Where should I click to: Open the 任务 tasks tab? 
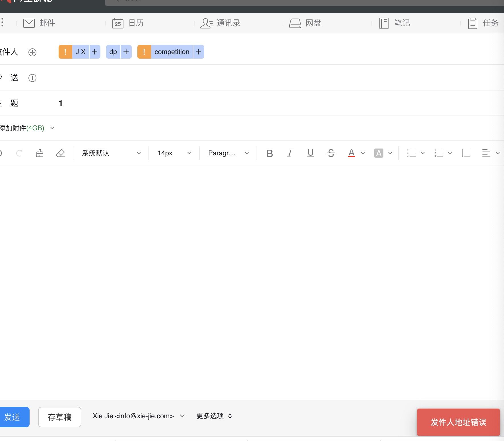(x=483, y=23)
